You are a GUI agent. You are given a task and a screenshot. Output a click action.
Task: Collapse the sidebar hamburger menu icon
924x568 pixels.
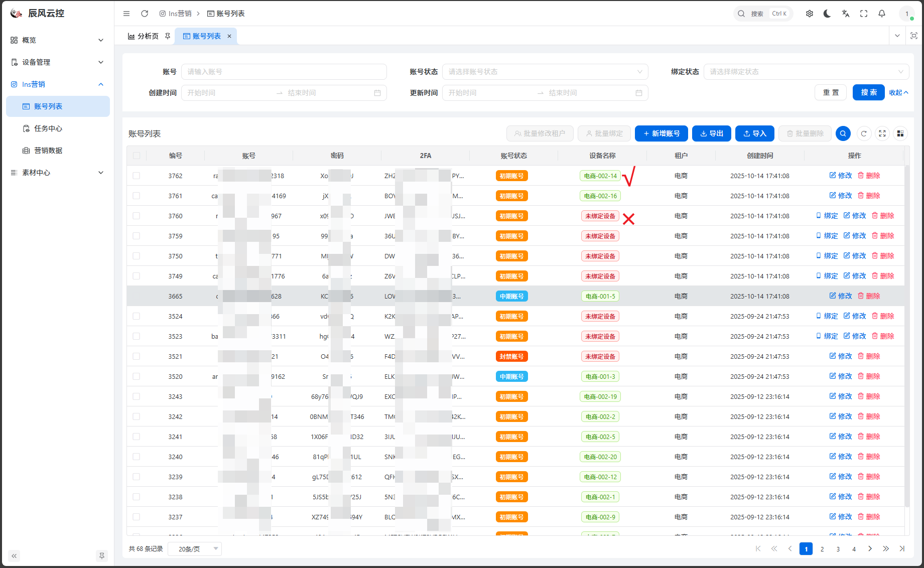(x=126, y=14)
